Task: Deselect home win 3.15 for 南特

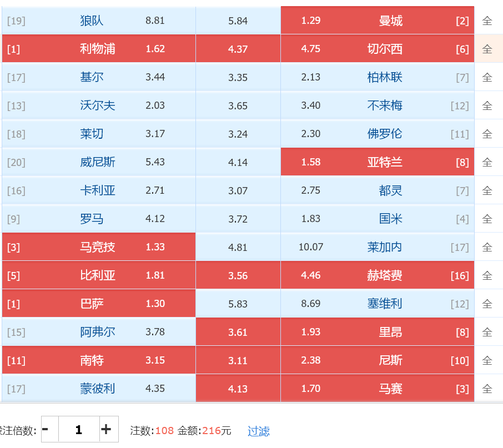Action: tap(99, 360)
